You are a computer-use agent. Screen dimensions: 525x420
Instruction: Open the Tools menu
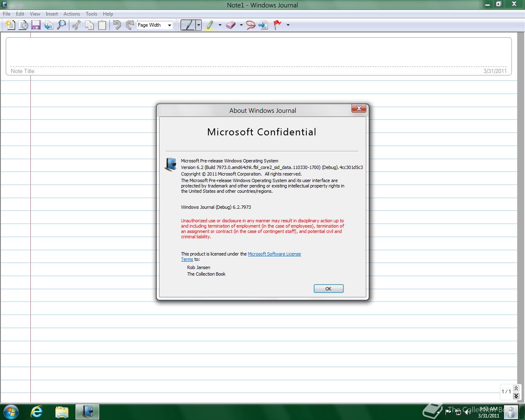click(x=91, y=14)
